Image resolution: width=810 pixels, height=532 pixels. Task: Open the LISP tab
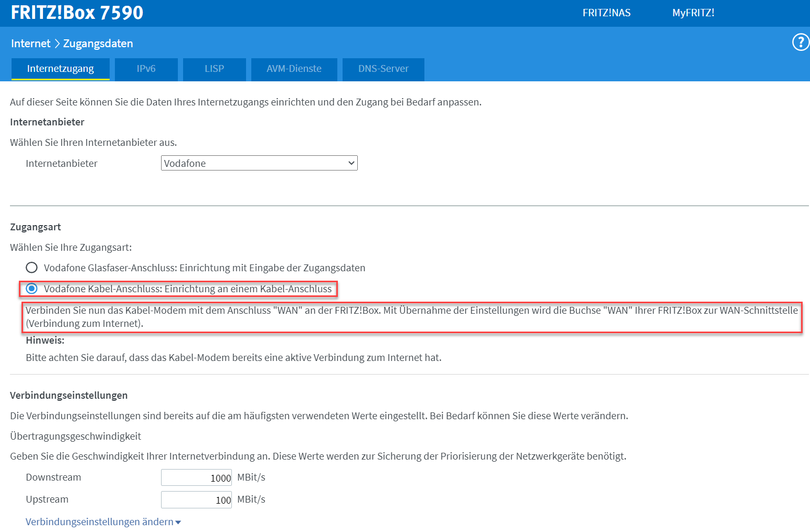tap(214, 69)
